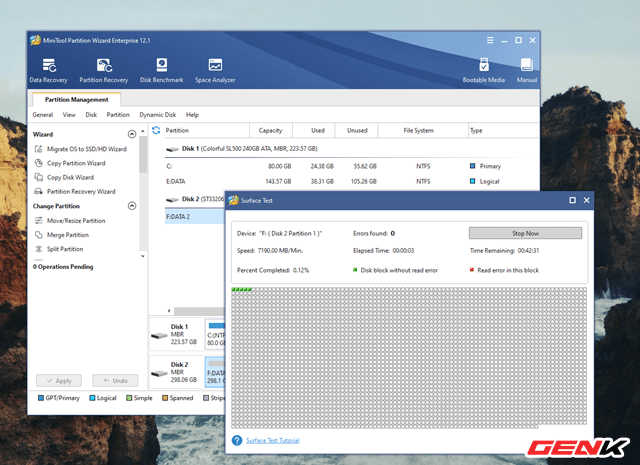Viewport: 640px width, 465px height.
Task: Open the Disk menu
Action: [91, 115]
